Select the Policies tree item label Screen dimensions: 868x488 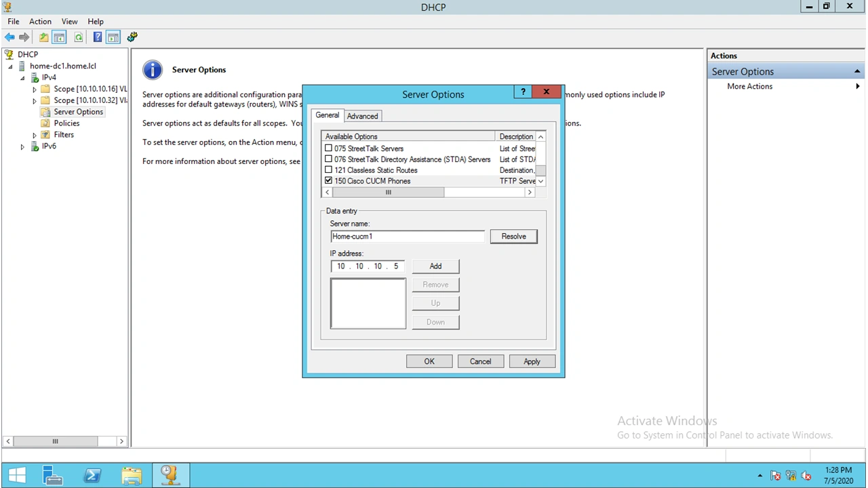point(66,123)
